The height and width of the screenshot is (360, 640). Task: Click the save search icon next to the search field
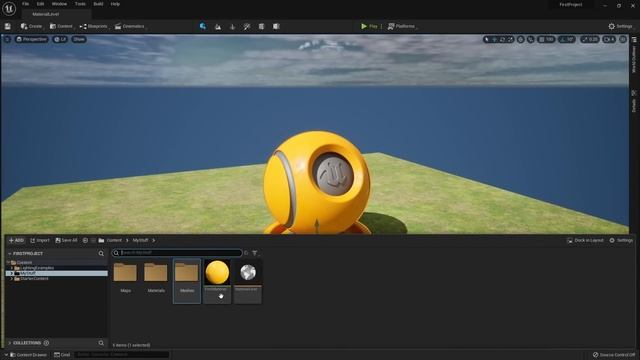(246, 253)
